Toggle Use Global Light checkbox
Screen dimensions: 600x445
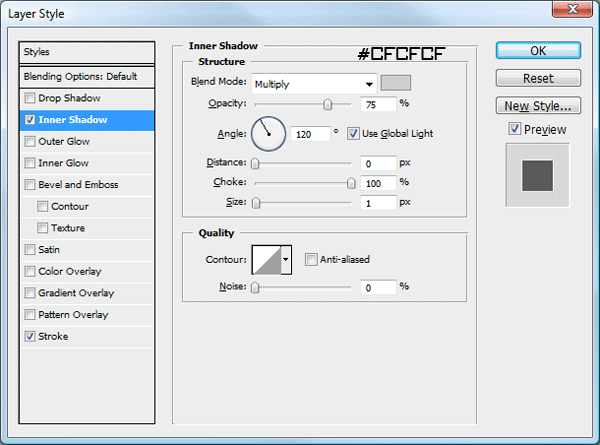[x=353, y=134]
